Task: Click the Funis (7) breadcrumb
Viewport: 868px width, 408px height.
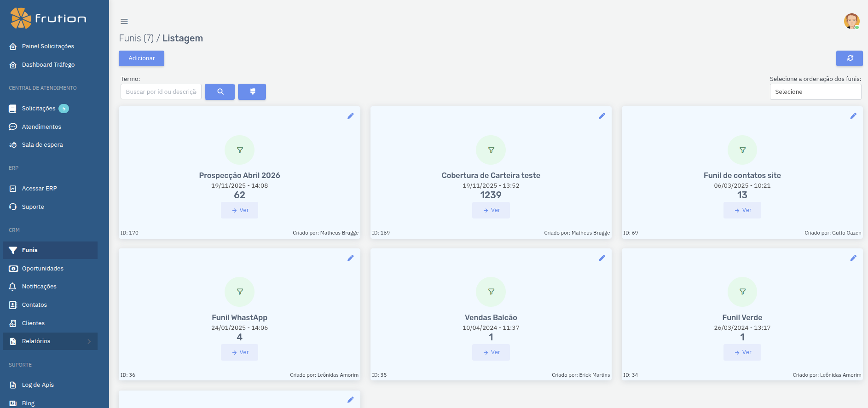Action: (136, 38)
